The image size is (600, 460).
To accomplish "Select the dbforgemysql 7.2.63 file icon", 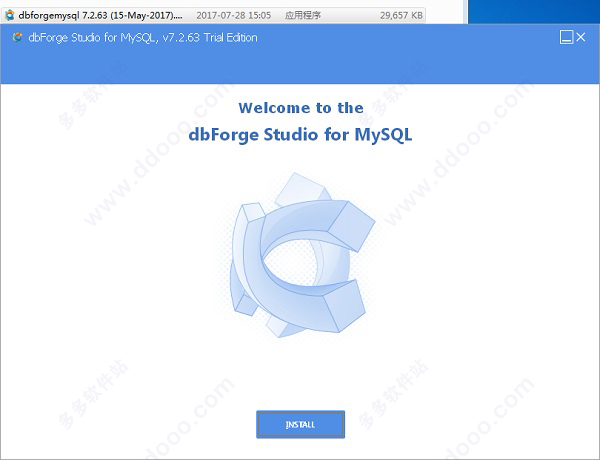I will (9, 15).
